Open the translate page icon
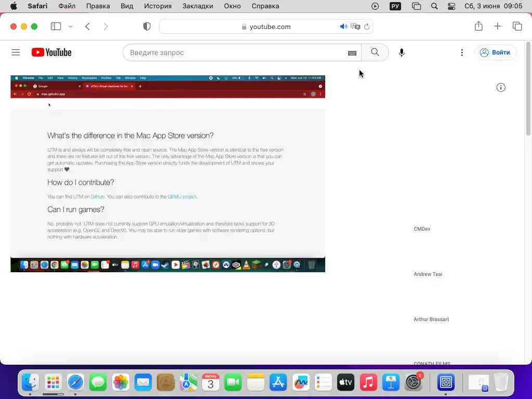The width and height of the screenshot is (532, 399). [355, 26]
